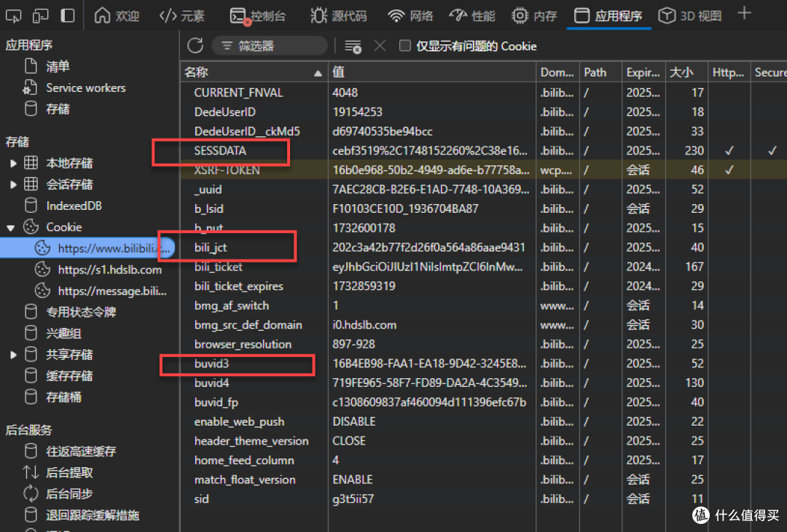This screenshot has width=787, height=532.
Task: Open 清单 manifest in sidebar
Action: click(x=58, y=66)
